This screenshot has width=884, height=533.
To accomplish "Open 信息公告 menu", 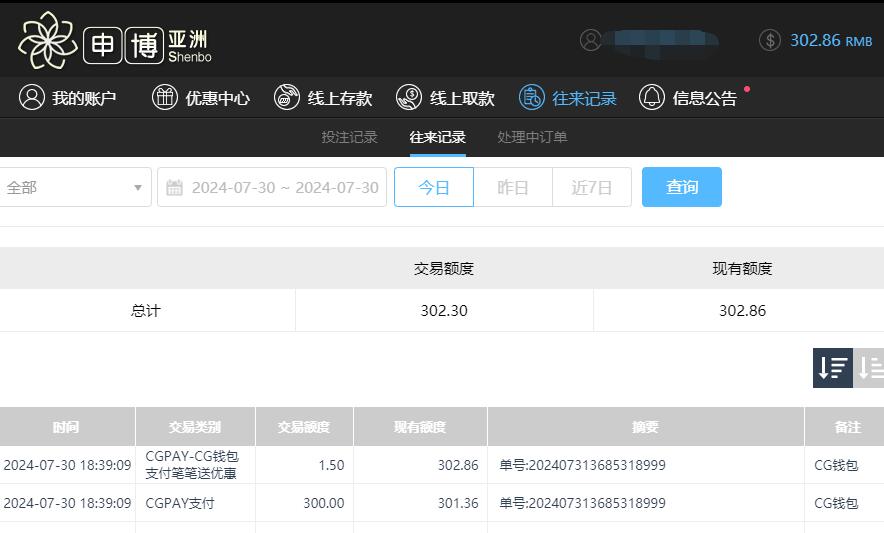I will pos(688,98).
